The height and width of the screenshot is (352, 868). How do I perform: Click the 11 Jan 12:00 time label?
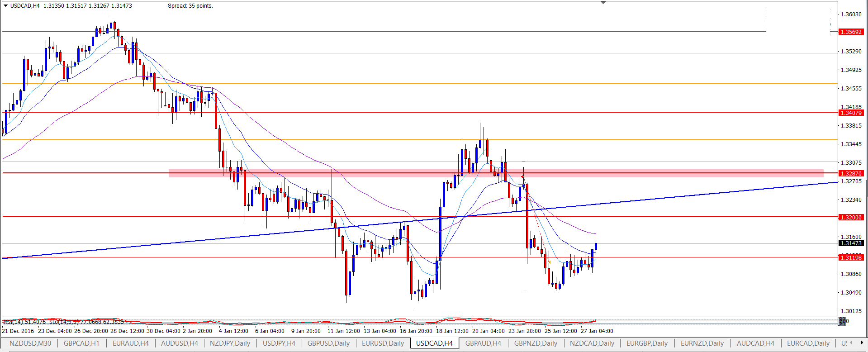(x=344, y=331)
